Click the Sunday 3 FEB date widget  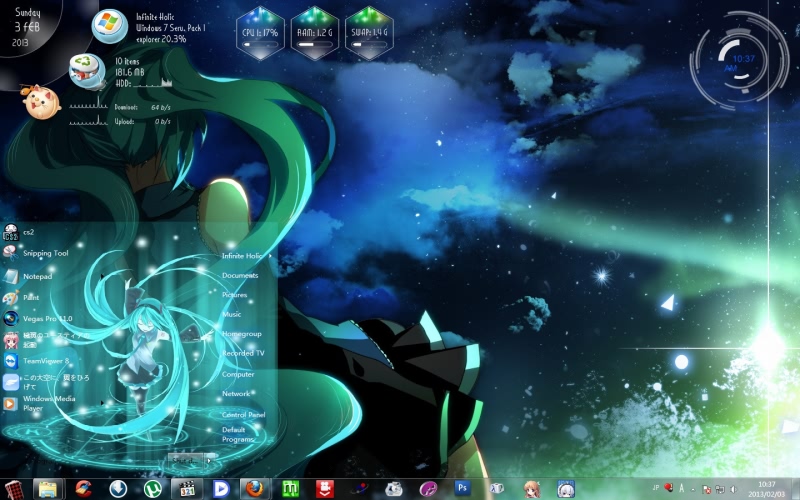(28, 27)
